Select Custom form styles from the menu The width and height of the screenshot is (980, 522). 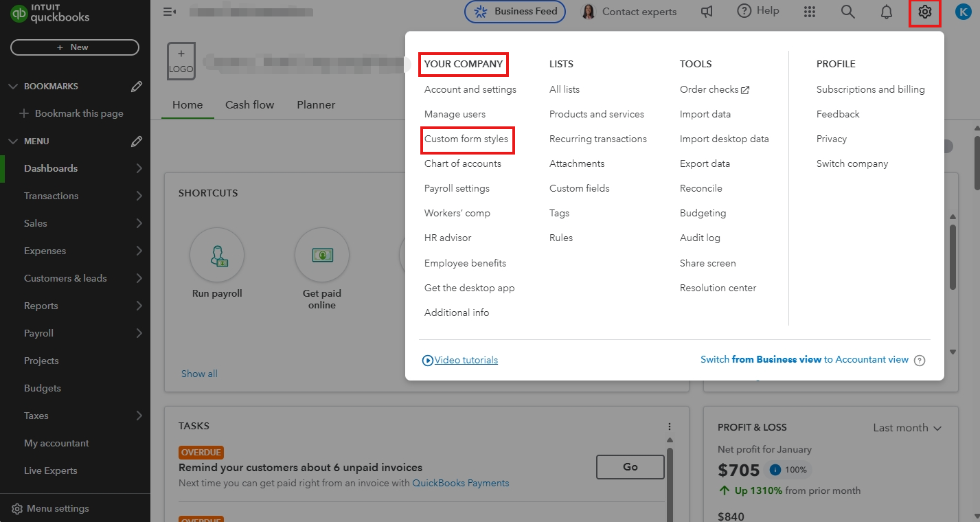pyautogui.click(x=468, y=140)
